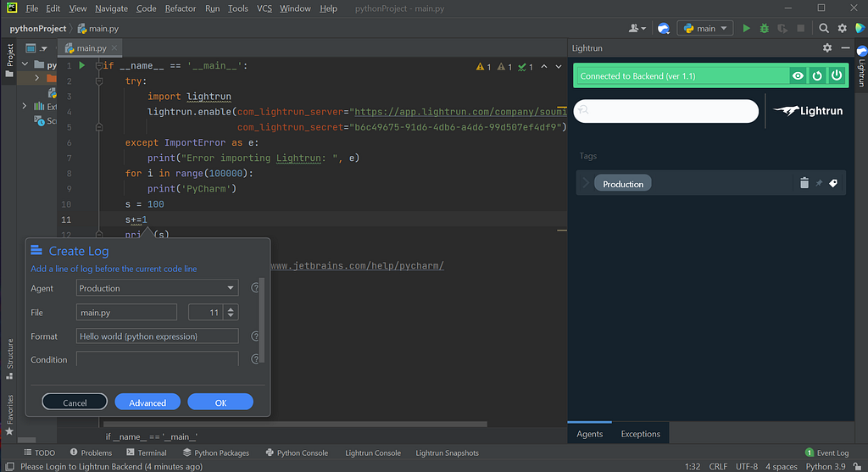Image resolution: width=868 pixels, height=472 pixels.
Task: Confirm Create Log with OK
Action: coord(220,403)
